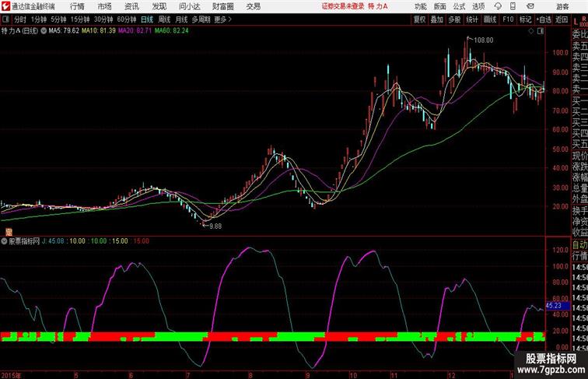
Task: Click the mobile phone icon
Action: (x=513, y=6)
